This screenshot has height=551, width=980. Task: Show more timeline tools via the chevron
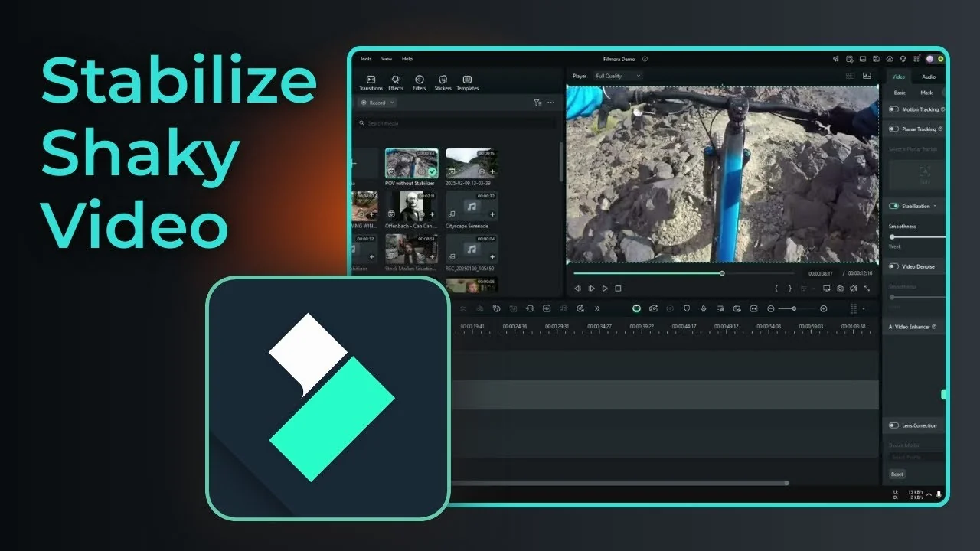(x=598, y=308)
